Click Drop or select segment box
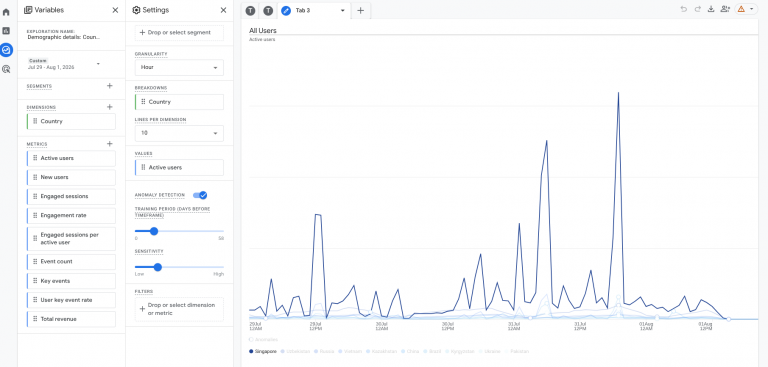Screen dimensions: 768x367 179,33
